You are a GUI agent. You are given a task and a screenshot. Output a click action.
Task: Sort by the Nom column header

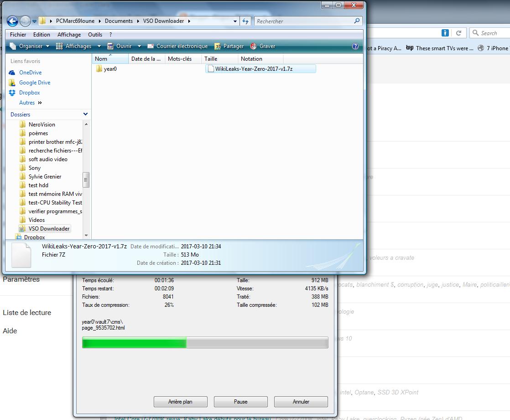pos(109,59)
